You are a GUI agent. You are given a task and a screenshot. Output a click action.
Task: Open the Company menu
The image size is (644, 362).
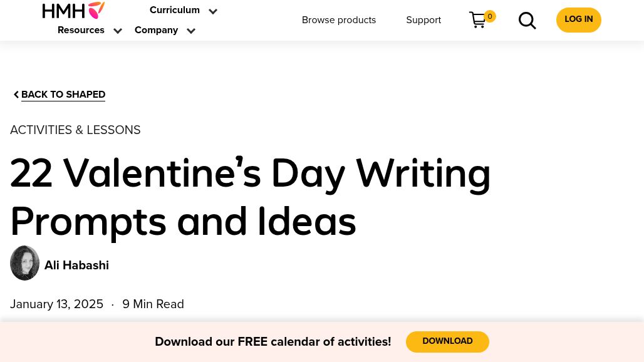pyautogui.click(x=156, y=30)
